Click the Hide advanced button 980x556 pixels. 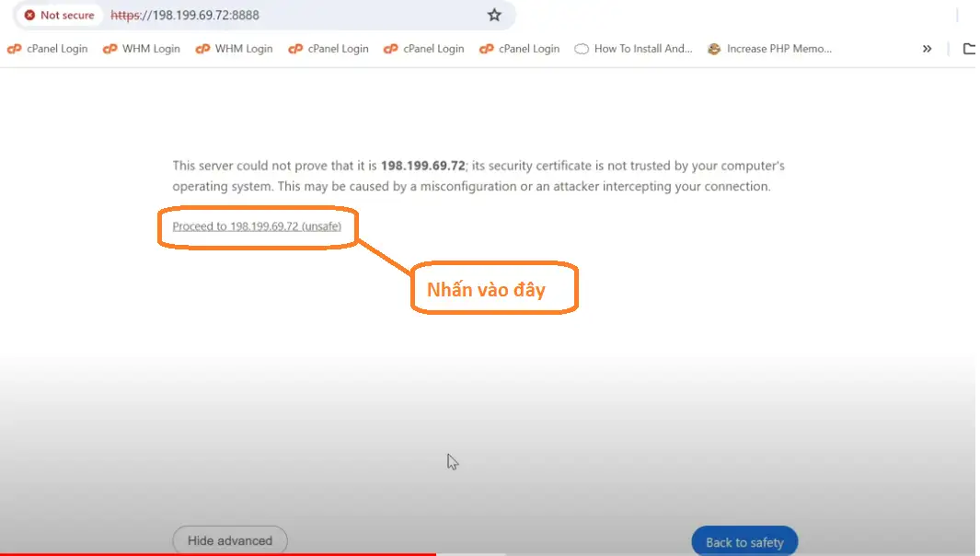[x=230, y=540]
